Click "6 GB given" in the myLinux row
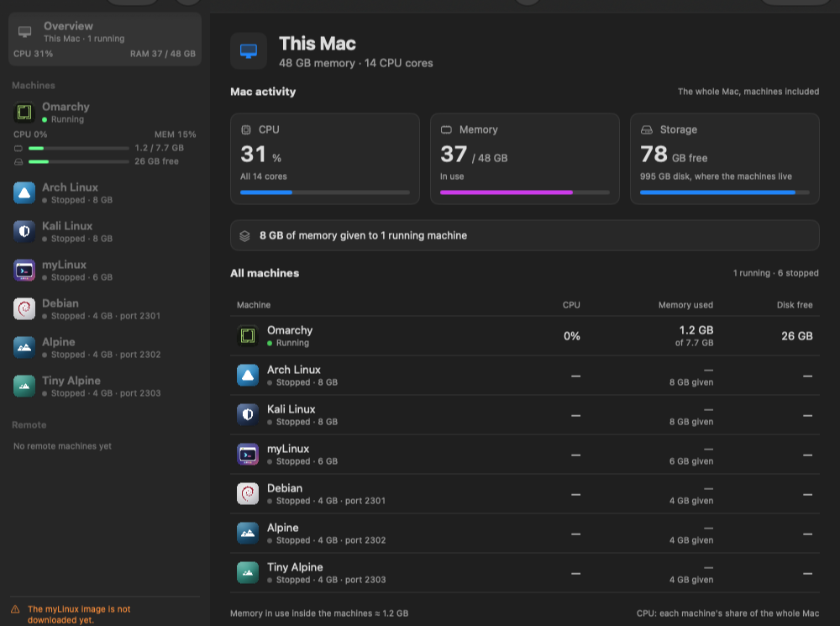The image size is (840, 626). pos(691,461)
